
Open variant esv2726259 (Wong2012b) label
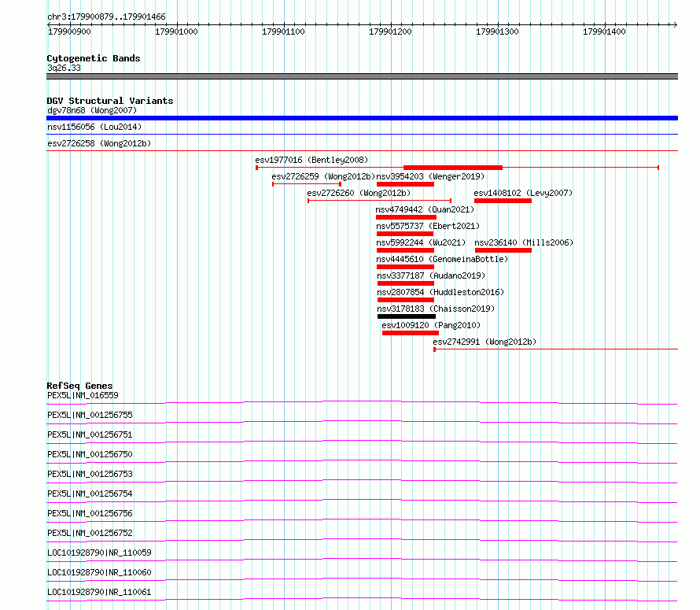pos(324,176)
